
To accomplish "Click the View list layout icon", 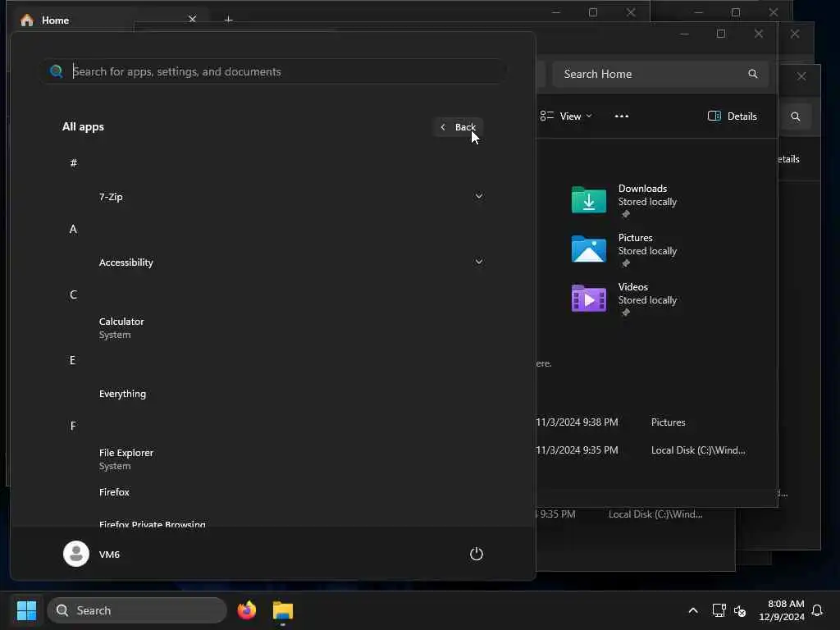I will click(x=546, y=116).
